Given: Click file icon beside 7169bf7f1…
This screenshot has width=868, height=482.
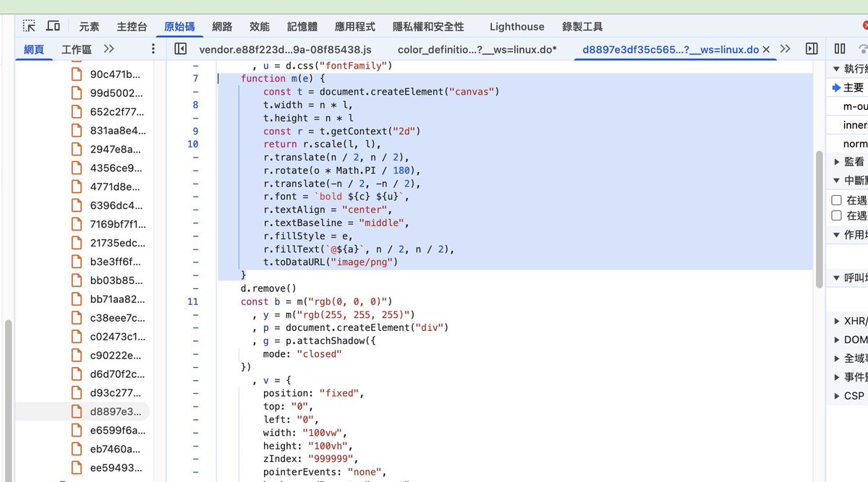Looking at the screenshot, I should coord(77,224).
